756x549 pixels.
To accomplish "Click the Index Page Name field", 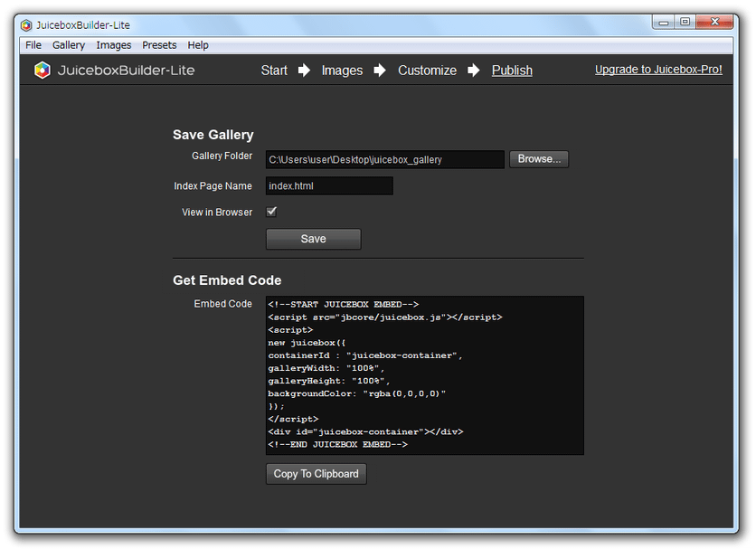I will (x=329, y=185).
